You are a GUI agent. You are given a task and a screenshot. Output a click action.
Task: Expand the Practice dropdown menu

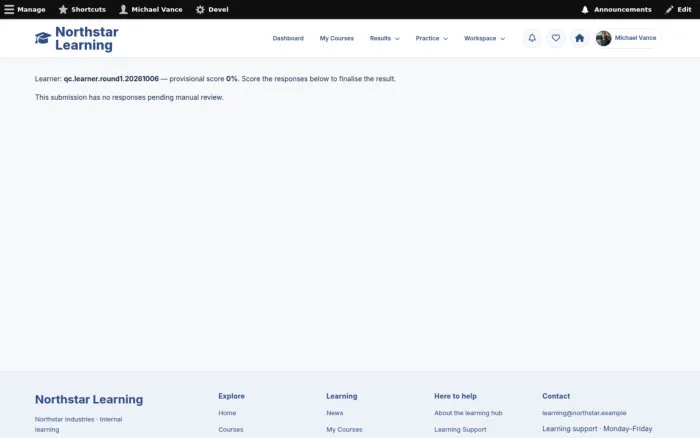(431, 38)
